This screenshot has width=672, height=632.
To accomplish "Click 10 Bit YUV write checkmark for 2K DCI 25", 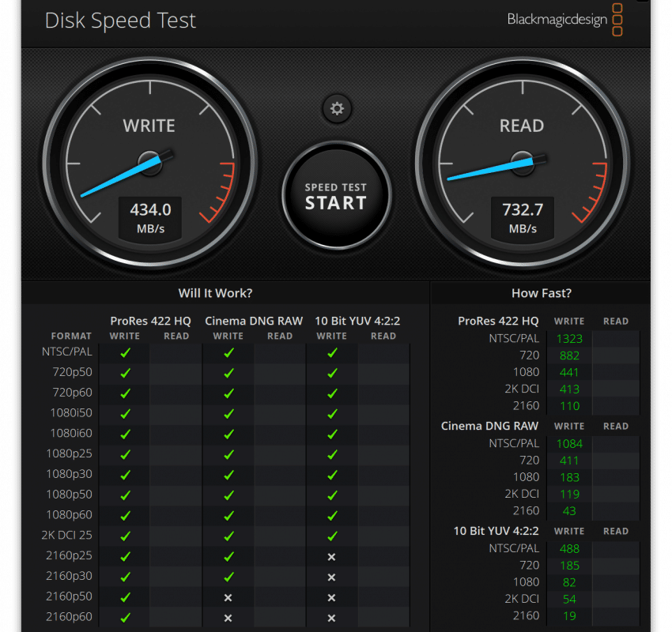I will (332, 536).
